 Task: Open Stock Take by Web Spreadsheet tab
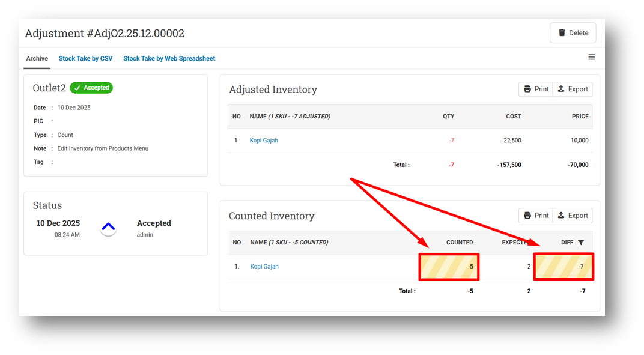(x=169, y=58)
